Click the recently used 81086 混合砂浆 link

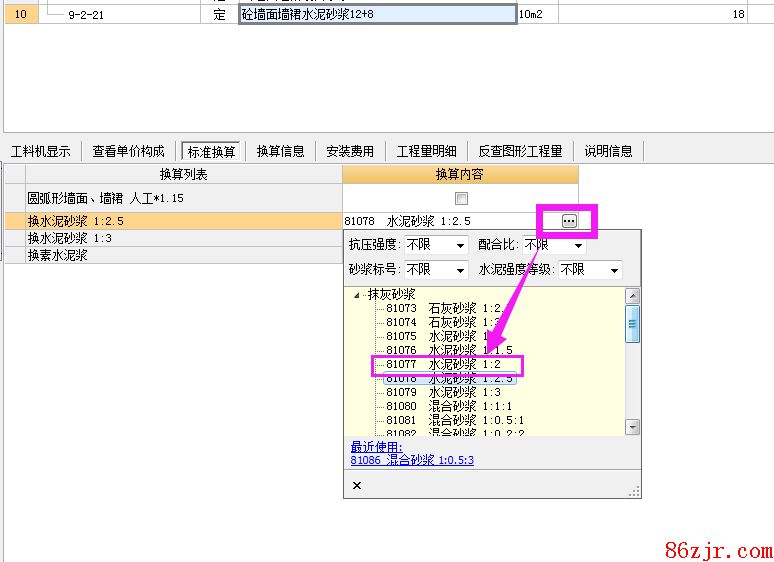(412, 460)
